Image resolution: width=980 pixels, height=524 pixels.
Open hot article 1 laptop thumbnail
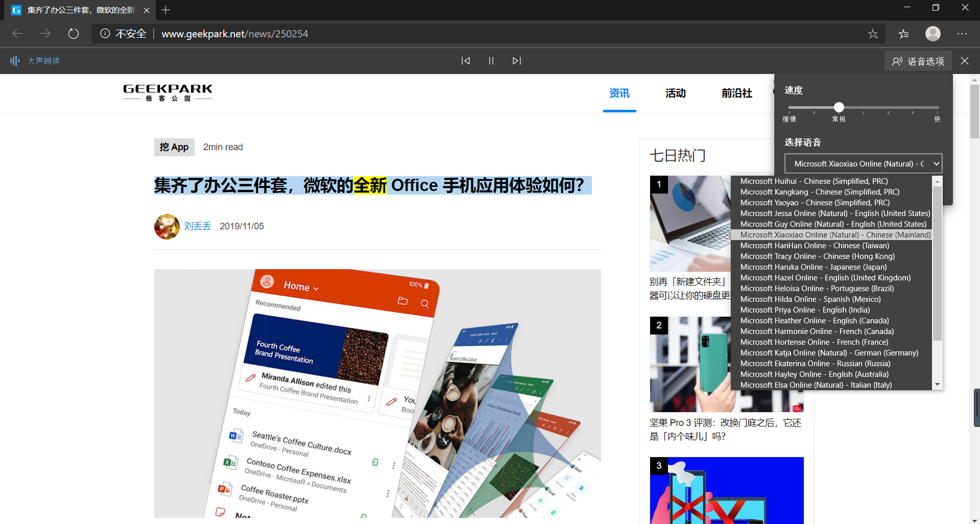690,224
